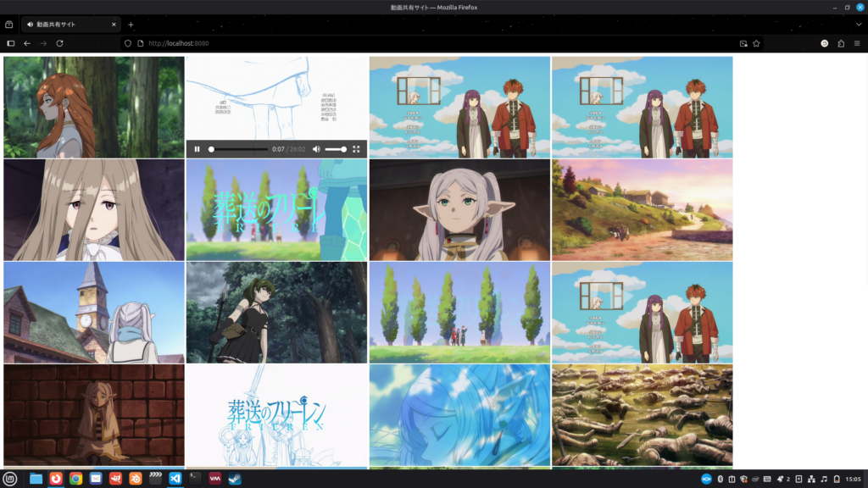The width and height of the screenshot is (868, 488).
Task: Reload the page with the refresh icon
Action: pos(60,43)
